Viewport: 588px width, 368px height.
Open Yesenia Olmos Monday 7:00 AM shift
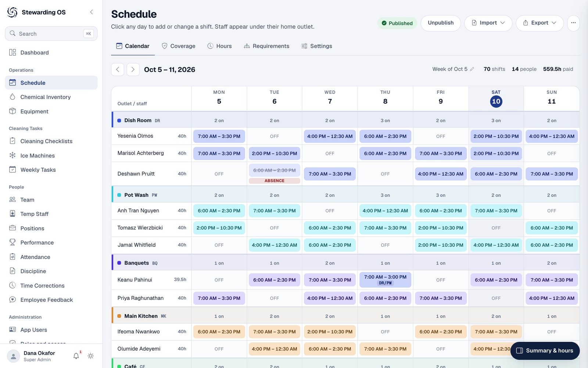point(219,136)
